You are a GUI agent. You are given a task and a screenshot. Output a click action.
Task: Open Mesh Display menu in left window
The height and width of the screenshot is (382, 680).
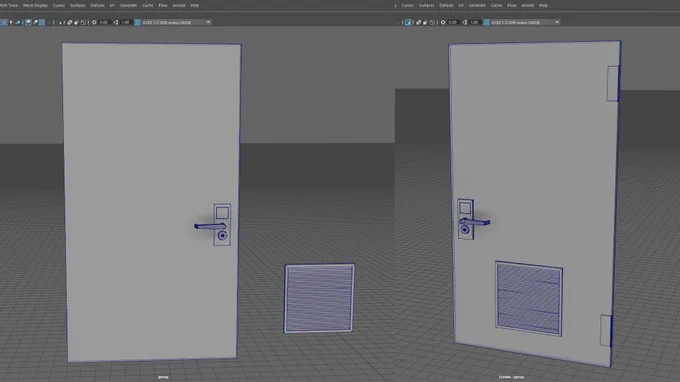click(x=35, y=5)
